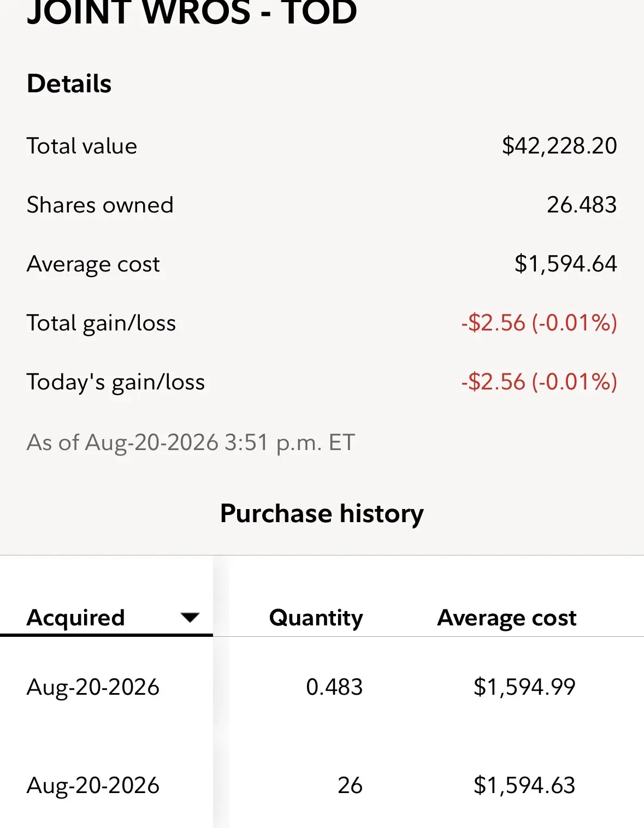The height and width of the screenshot is (828, 644).
Task: Select the $1,594.63 average cost cell
Action: coord(524,785)
